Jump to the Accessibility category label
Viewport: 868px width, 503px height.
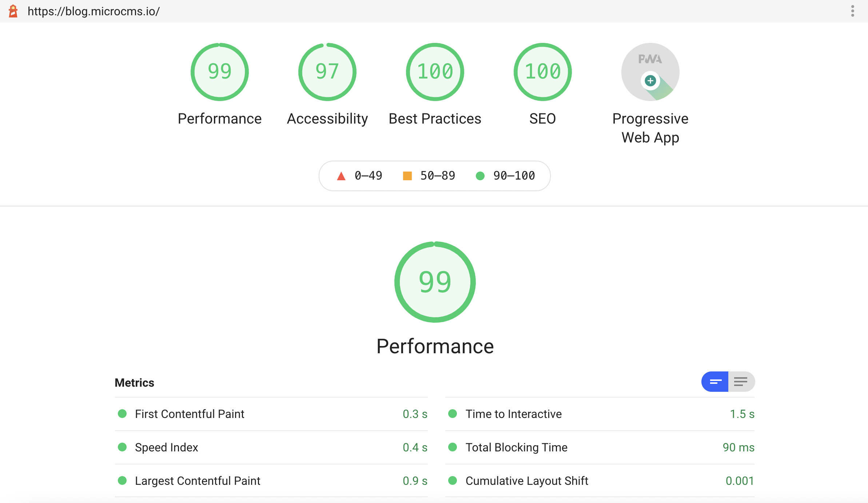327,119
